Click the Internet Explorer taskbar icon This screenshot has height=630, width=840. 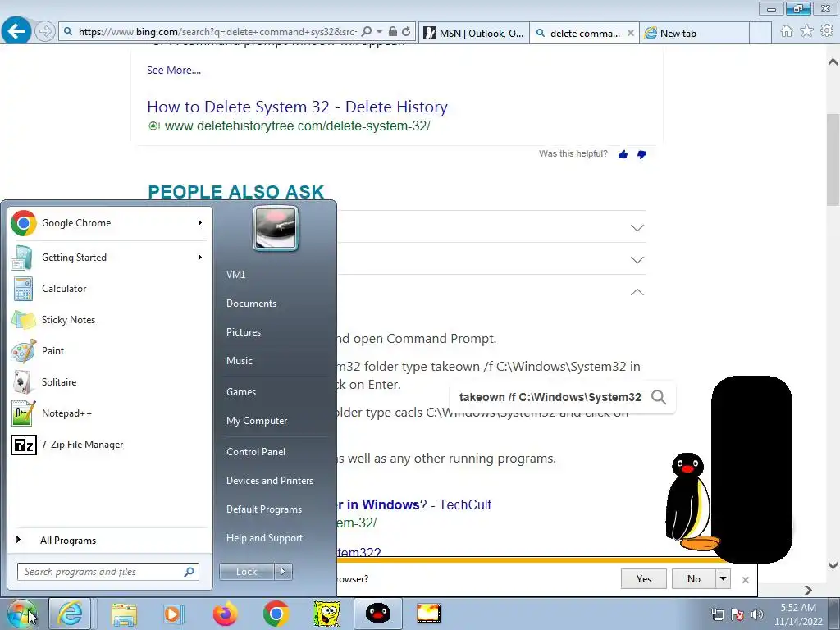pyautogui.click(x=71, y=614)
